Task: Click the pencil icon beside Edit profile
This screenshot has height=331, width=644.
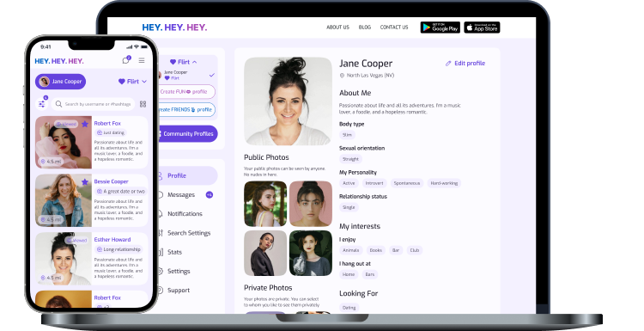Action: (448, 64)
